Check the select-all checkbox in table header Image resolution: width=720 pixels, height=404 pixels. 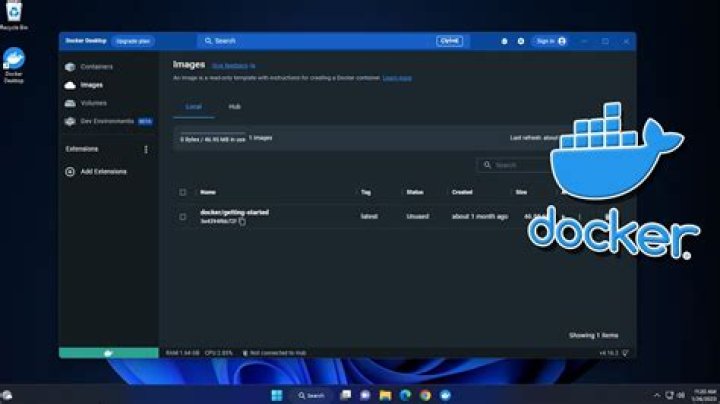pyautogui.click(x=183, y=192)
